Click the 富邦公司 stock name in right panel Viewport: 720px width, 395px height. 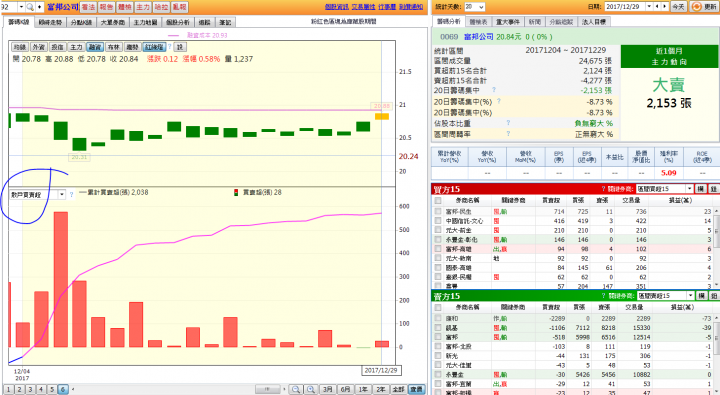coord(479,37)
